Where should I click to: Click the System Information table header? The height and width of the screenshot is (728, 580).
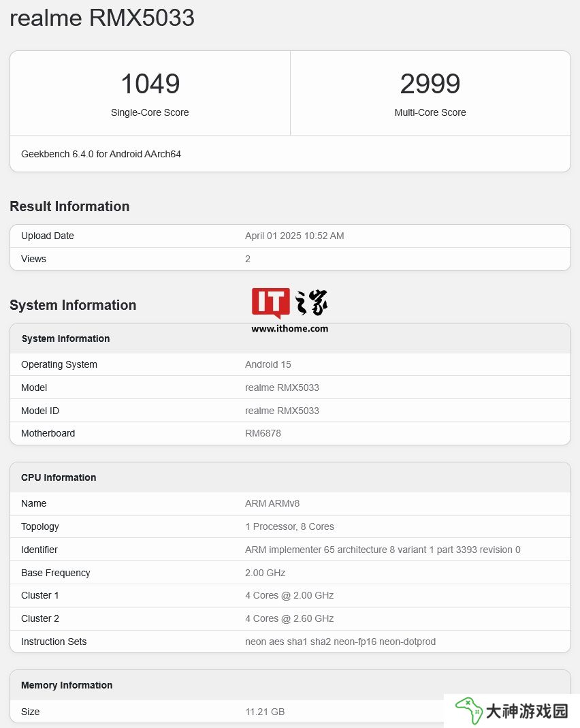point(65,338)
